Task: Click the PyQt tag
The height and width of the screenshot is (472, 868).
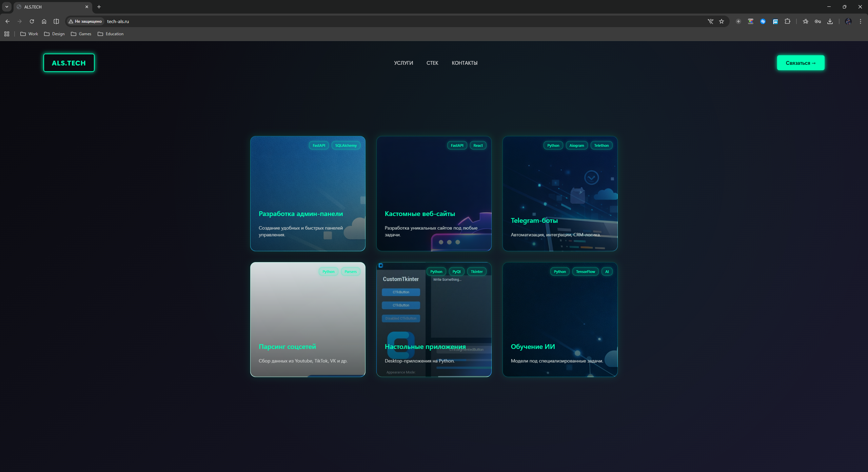Action: pos(456,272)
